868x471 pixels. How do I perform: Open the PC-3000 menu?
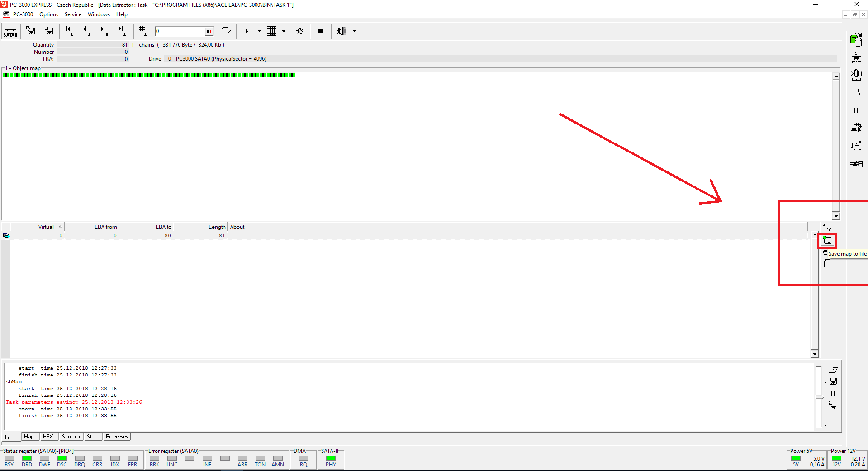tap(23, 14)
